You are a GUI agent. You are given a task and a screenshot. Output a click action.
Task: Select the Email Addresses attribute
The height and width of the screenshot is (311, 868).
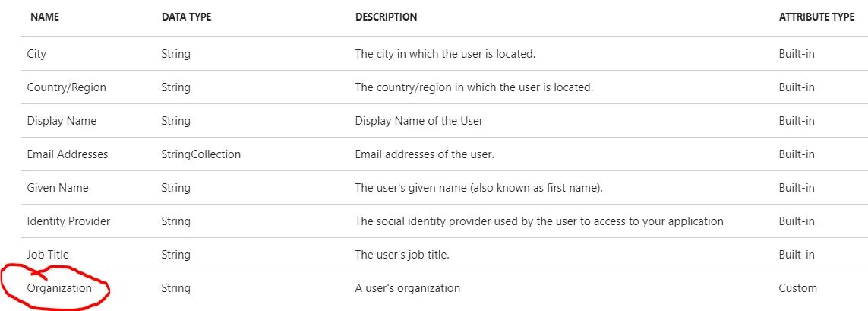(68, 154)
